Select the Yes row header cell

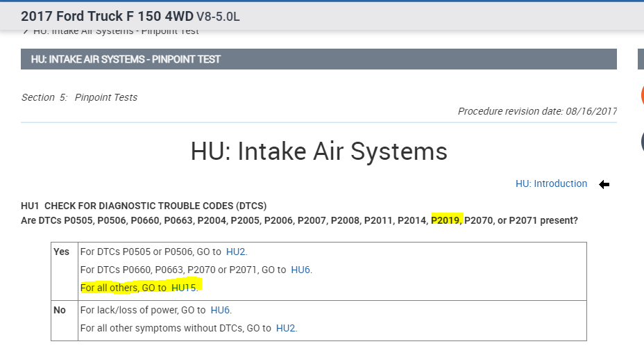click(x=61, y=252)
